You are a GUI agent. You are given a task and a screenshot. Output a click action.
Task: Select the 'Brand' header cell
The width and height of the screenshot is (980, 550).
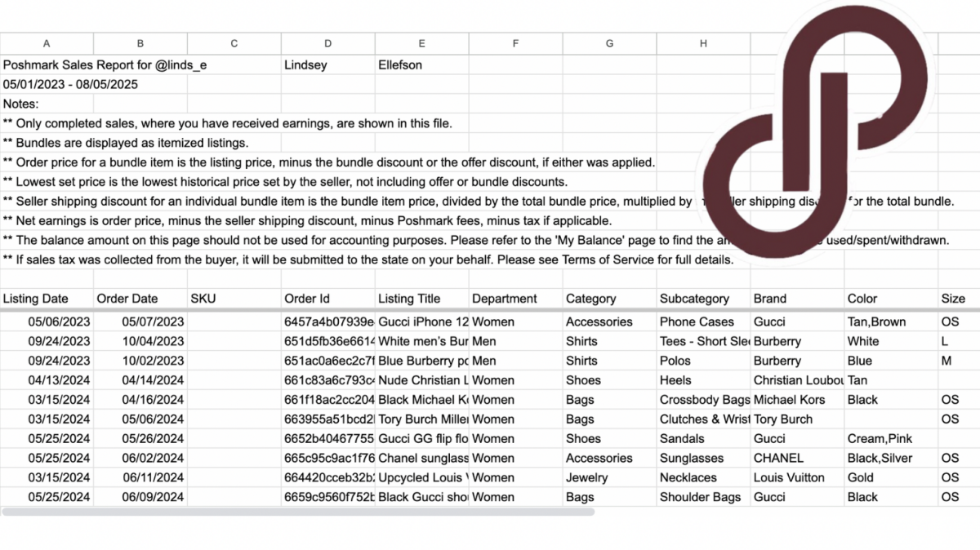pos(771,299)
